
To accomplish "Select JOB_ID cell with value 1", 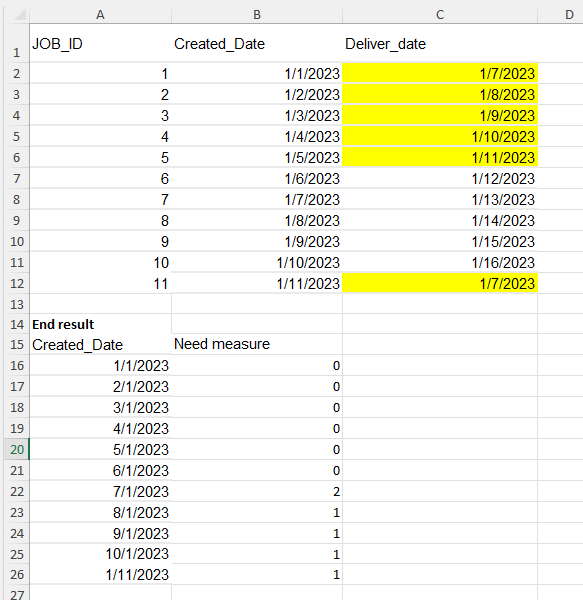I will pos(100,73).
